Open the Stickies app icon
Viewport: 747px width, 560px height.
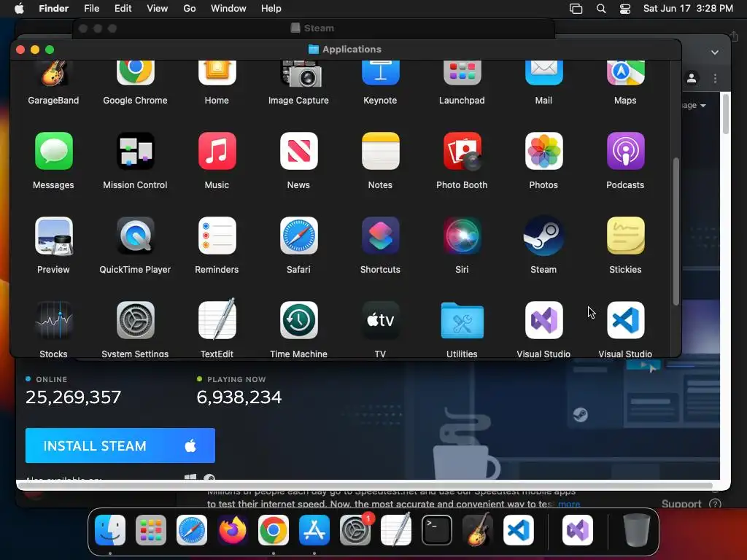click(625, 236)
